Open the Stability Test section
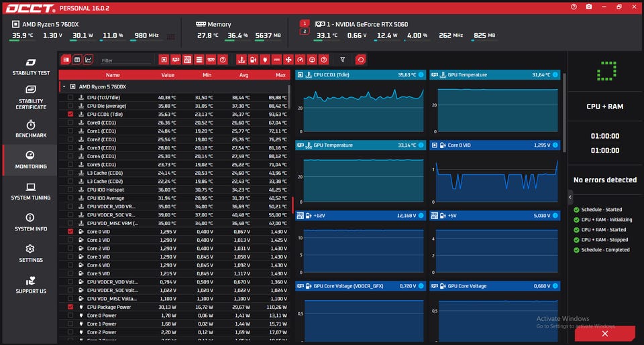 click(x=31, y=67)
